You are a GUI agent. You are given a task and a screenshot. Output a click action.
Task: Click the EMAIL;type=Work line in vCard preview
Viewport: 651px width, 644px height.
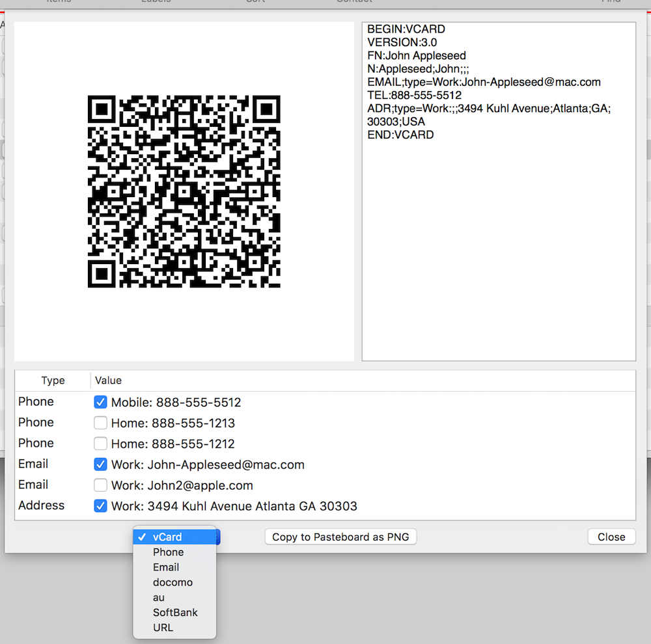coord(484,82)
